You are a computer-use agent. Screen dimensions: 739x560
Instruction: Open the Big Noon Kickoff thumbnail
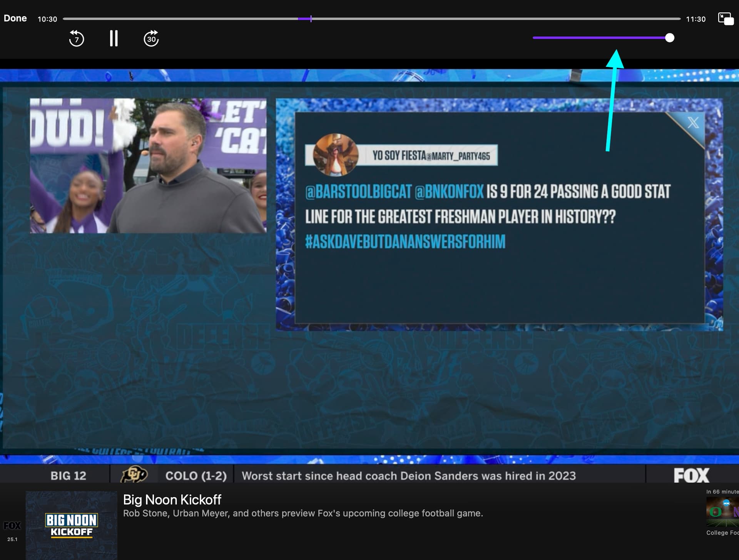click(x=72, y=525)
